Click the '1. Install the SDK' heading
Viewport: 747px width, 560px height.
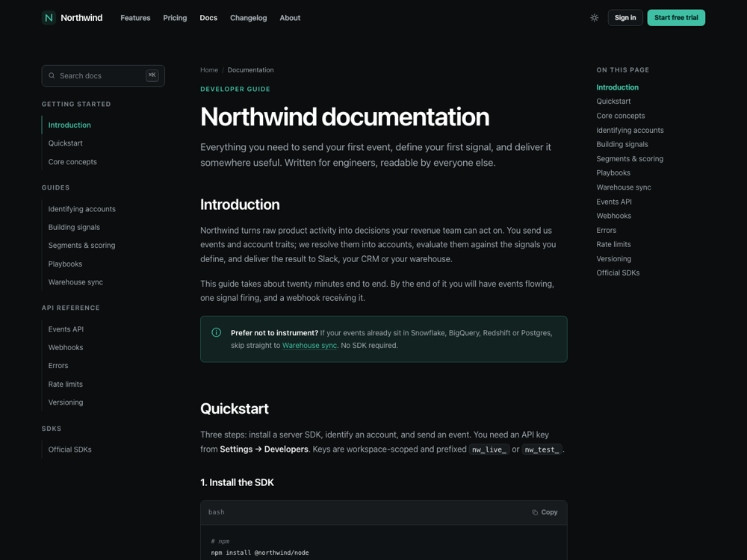(x=237, y=482)
